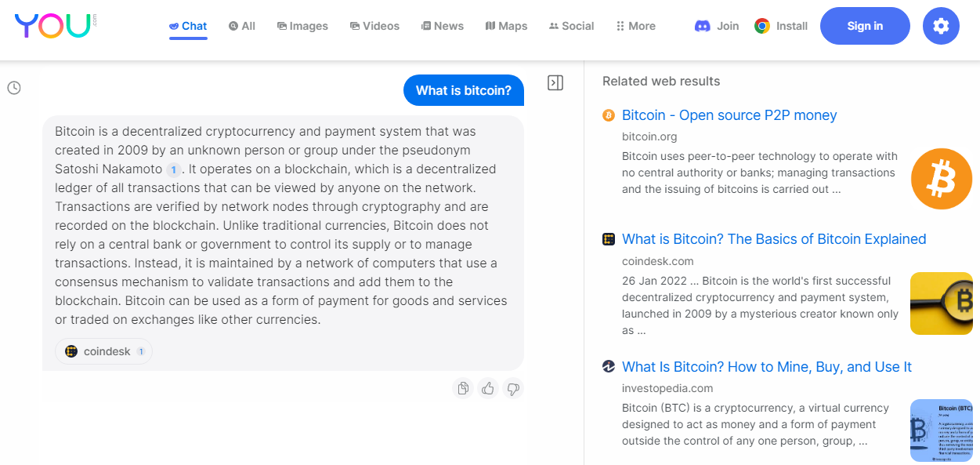Viewport: 980px width, 465px height.
Task: Open the More navigation options
Action: point(635,26)
